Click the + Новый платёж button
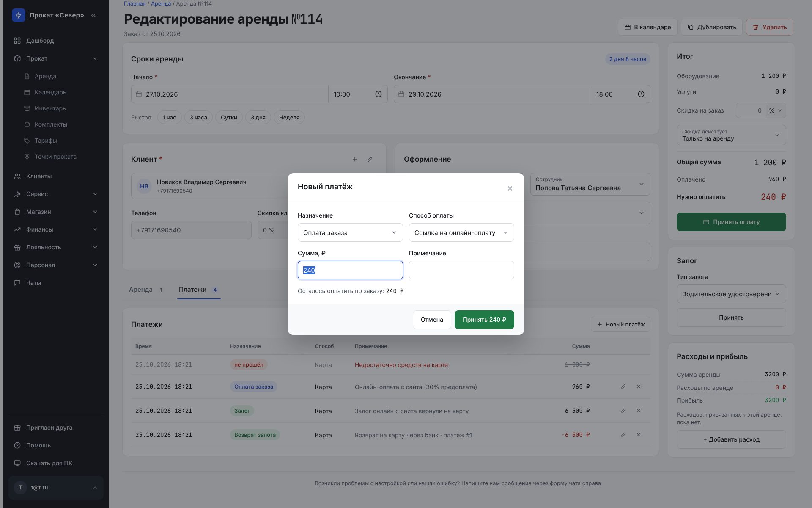This screenshot has width=812, height=508. point(620,324)
